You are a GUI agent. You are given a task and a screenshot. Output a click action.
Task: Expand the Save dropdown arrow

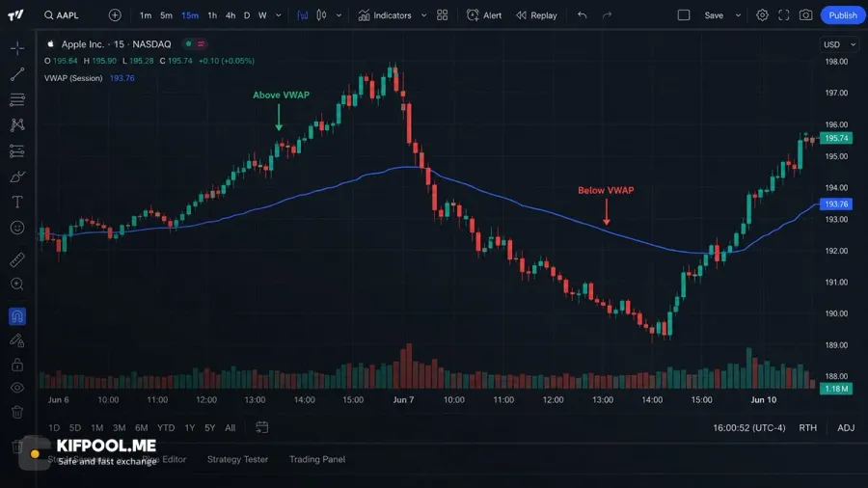point(738,15)
